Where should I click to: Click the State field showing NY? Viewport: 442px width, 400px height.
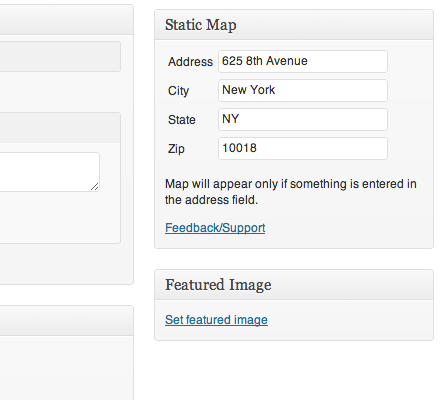point(303,119)
